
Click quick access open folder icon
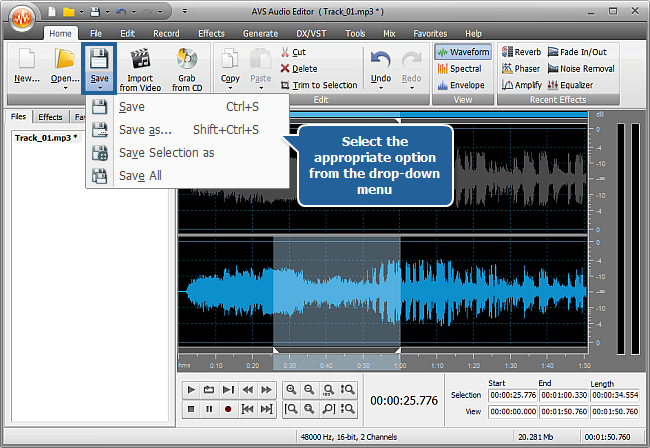pos(68,12)
